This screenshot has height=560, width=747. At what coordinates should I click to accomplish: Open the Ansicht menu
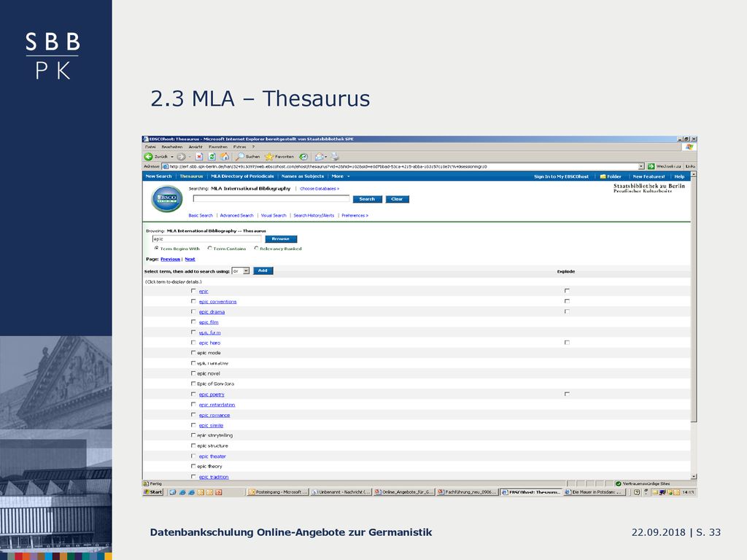click(x=196, y=147)
